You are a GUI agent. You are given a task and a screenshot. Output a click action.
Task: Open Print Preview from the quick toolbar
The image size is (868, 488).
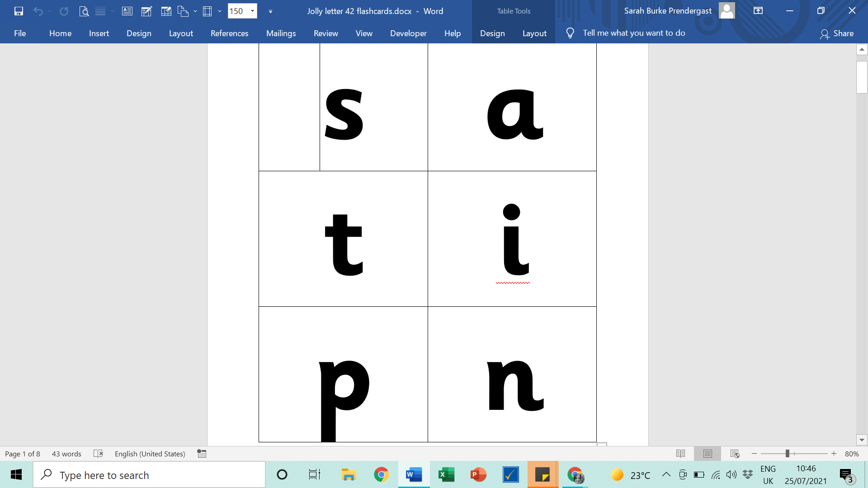tap(84, 11)
